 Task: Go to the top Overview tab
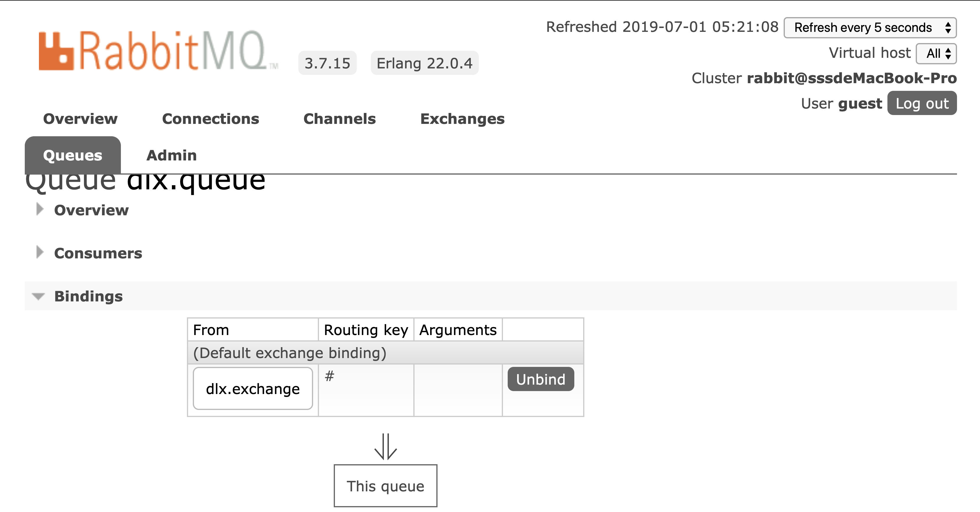80,119
